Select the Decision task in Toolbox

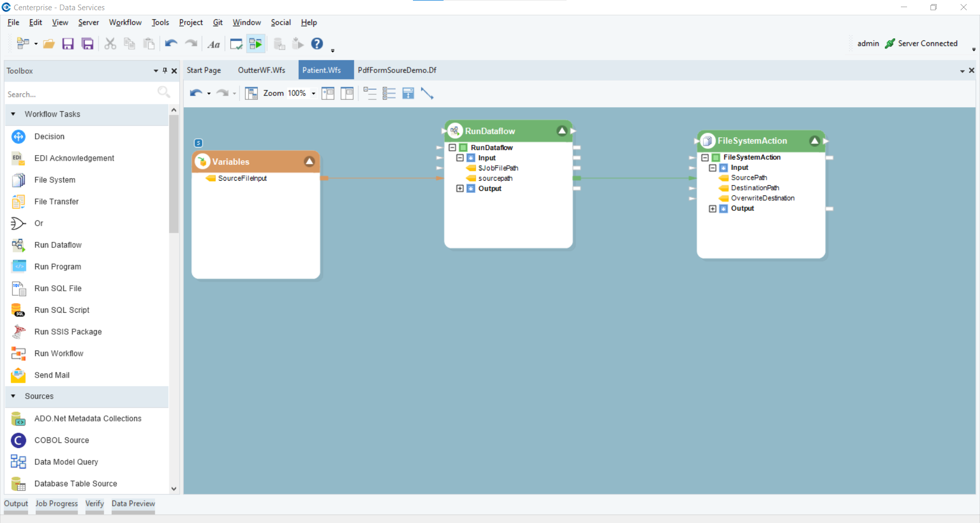coord(49,136)
